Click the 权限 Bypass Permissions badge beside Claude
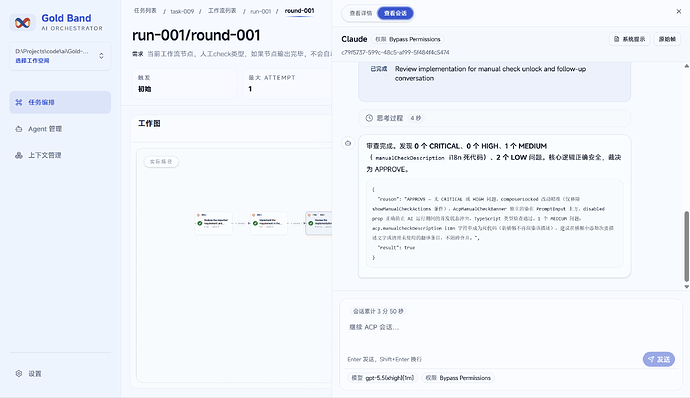The width and height of the screenshot is (690, 398). coord(408,39)
